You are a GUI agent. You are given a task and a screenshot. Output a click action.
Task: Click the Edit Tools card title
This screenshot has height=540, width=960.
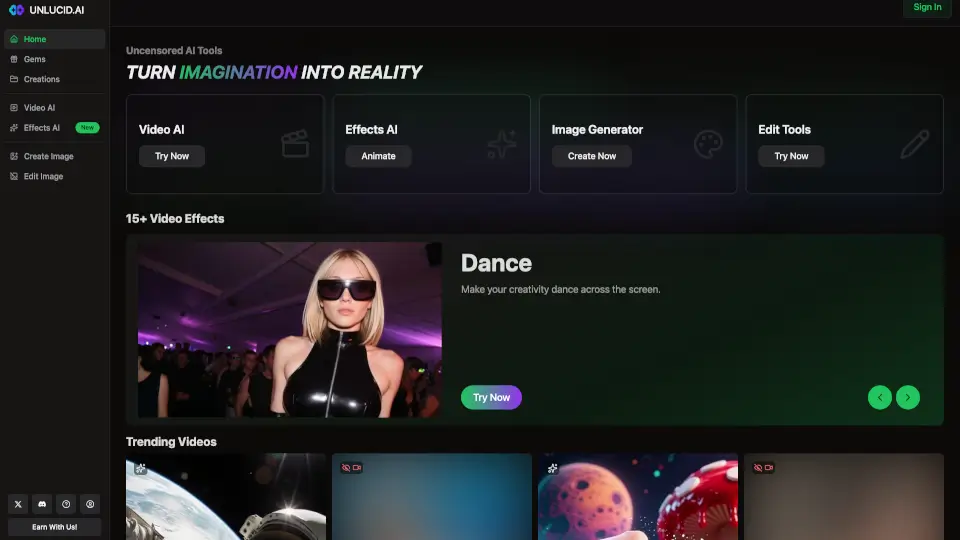pos(784,130)
